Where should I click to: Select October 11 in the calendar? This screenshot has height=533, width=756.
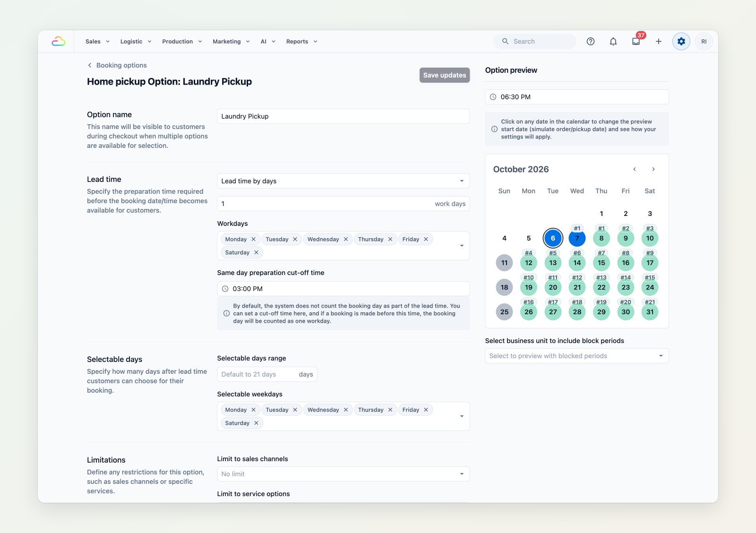504,263
